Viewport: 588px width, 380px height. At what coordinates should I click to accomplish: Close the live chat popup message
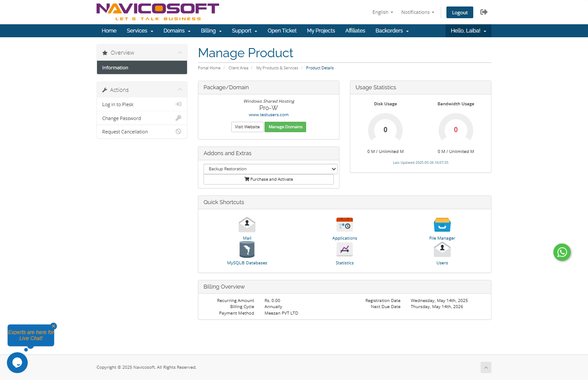coord(54,326)
